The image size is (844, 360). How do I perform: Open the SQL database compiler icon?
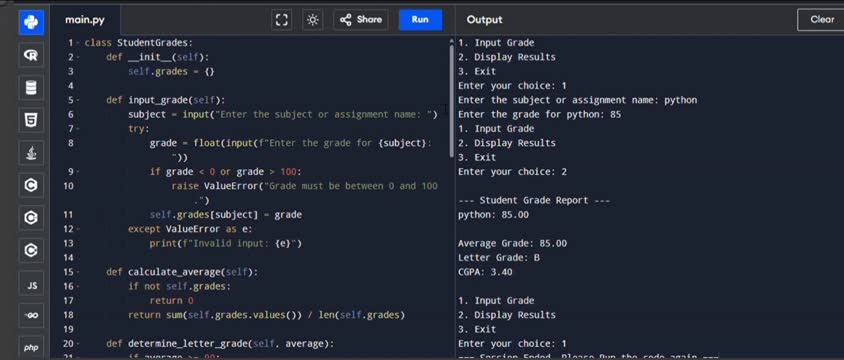pyautogui.click(x=31, y=88)
